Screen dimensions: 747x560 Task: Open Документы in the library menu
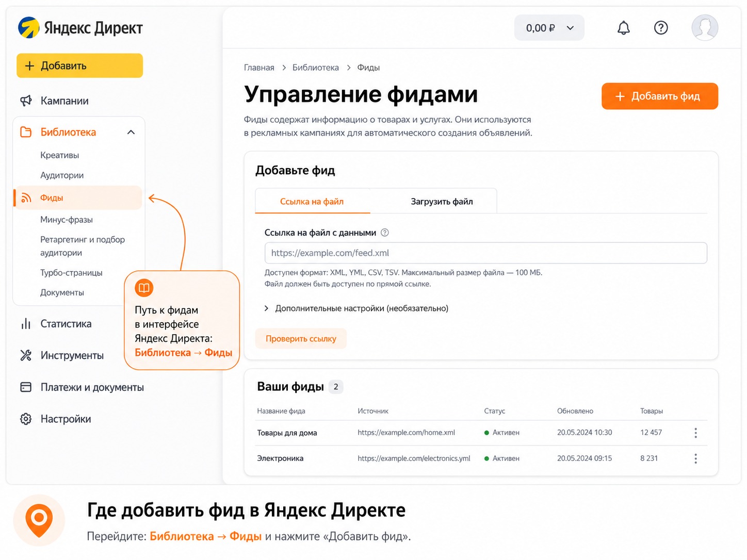[62, 292]
